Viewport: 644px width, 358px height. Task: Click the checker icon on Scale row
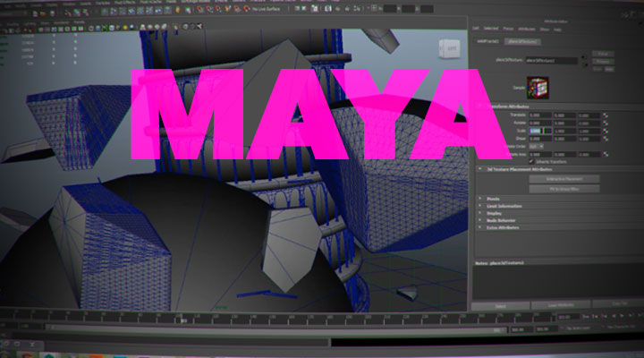pos(606,131)
